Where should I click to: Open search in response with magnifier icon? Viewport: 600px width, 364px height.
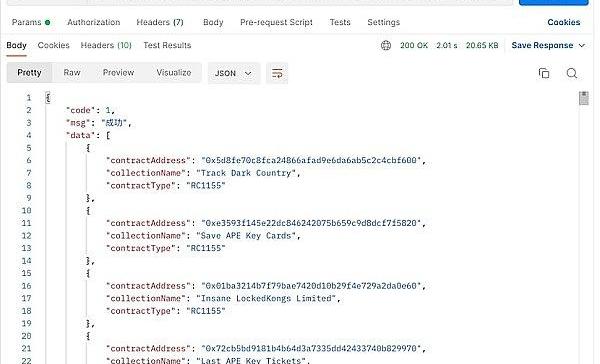tap(572, 73)
